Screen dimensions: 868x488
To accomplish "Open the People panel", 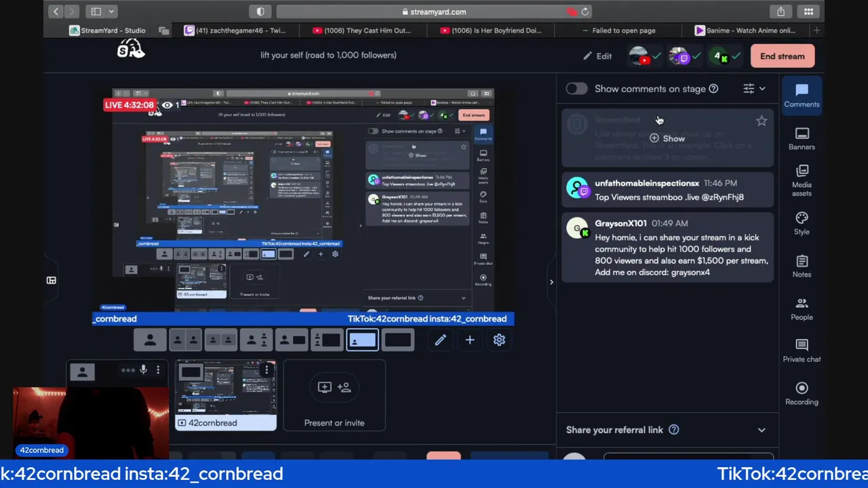I will 802,308.
